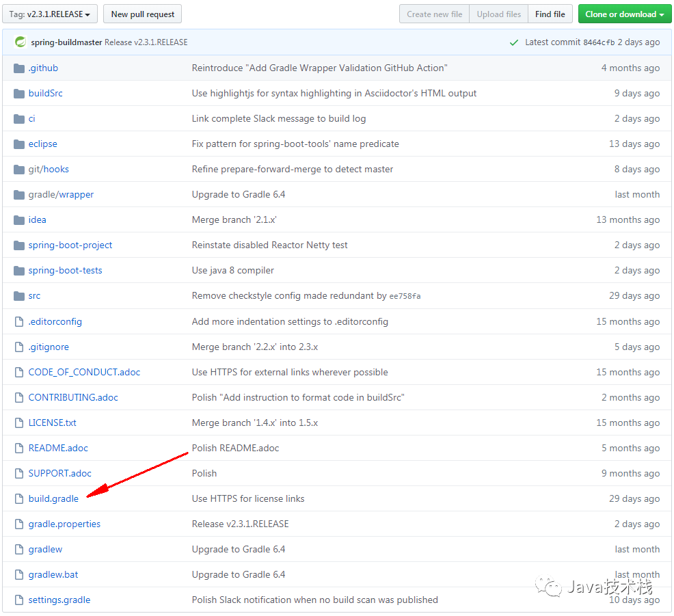
Task: Open the CONTRIBUTING.adoc file
Action: 73,397
